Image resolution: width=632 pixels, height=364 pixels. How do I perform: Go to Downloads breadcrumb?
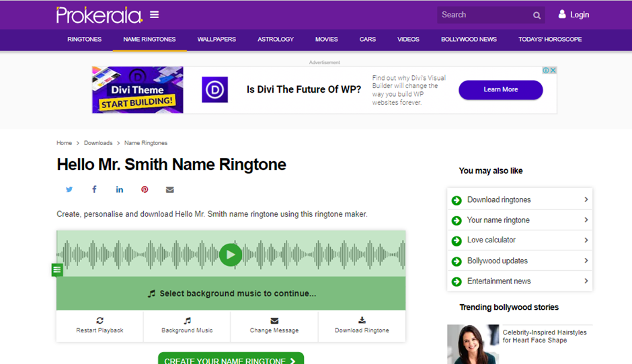pyautogui.click(x=98, y=143)
